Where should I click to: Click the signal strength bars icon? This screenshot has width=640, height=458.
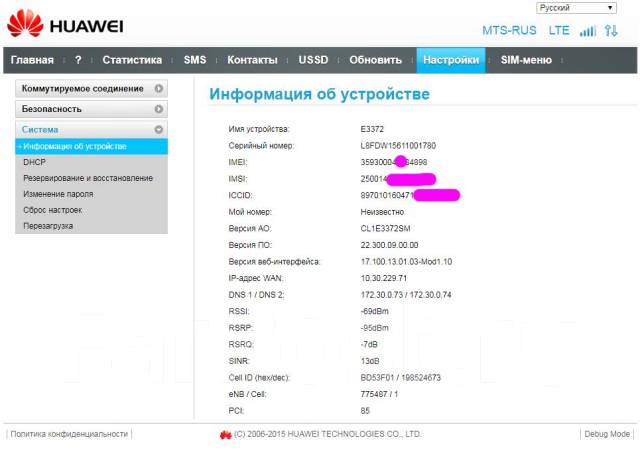(588, 31)
